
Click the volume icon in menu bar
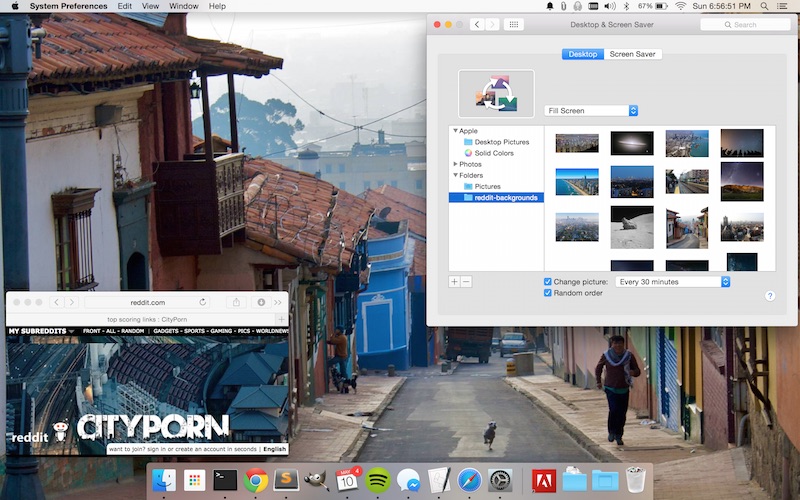[610, 6]
